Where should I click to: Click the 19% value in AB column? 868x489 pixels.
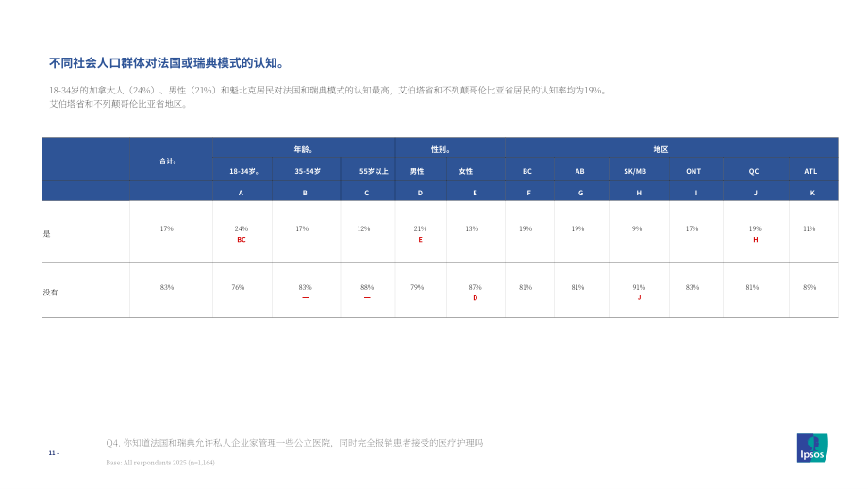(x=577, y=228)
